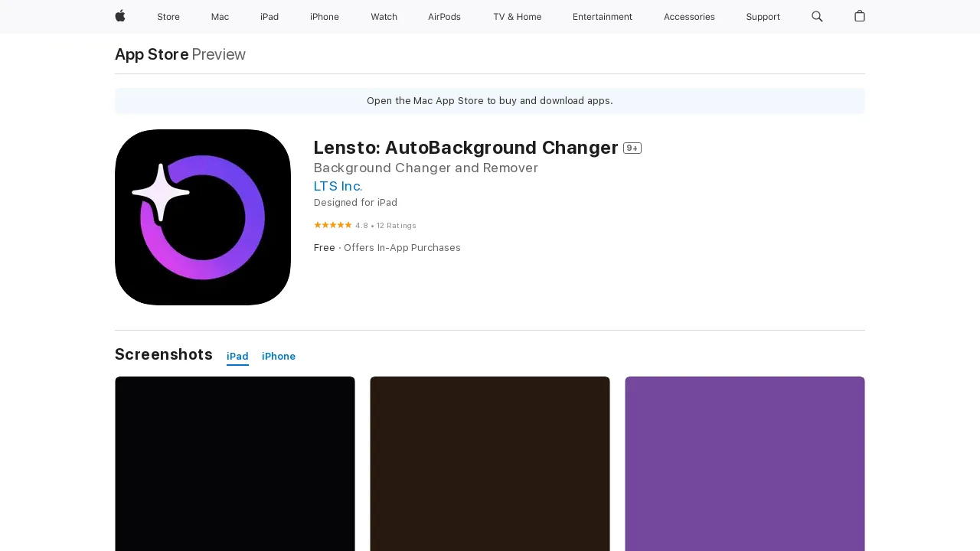Open the LTS Inc. developer link
The height and width of the screenshot is (551, 980).
(x=338, y=186)
